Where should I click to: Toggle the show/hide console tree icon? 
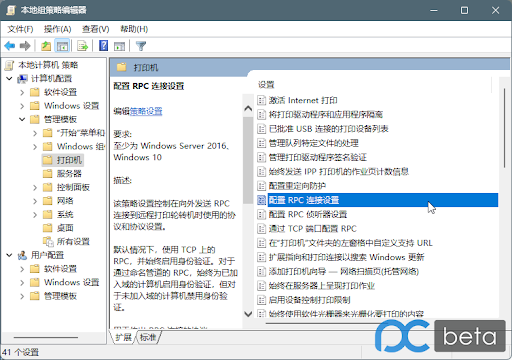(x=62, y=46)
